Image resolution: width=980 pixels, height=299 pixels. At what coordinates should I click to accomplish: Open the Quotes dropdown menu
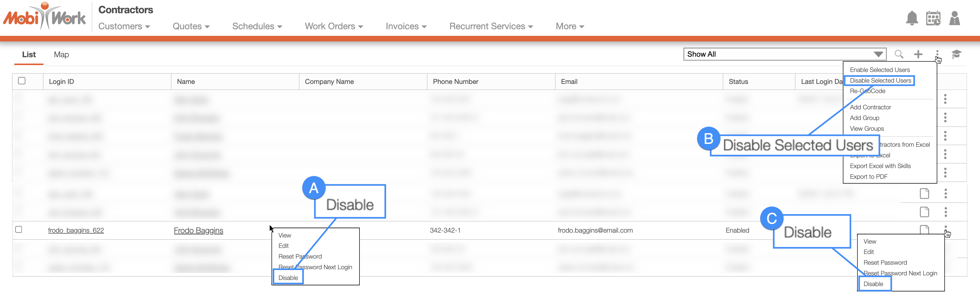click(x=191, y=26)
